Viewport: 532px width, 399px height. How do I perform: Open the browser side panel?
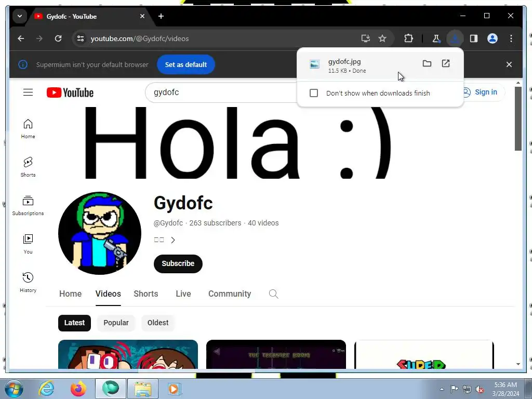[474, 38]
